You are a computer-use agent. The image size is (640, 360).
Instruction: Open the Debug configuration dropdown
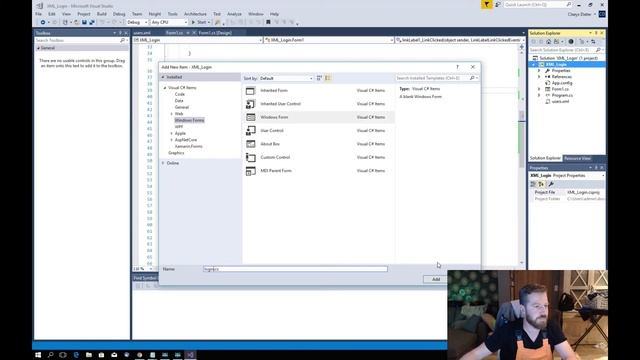(137, 22)
